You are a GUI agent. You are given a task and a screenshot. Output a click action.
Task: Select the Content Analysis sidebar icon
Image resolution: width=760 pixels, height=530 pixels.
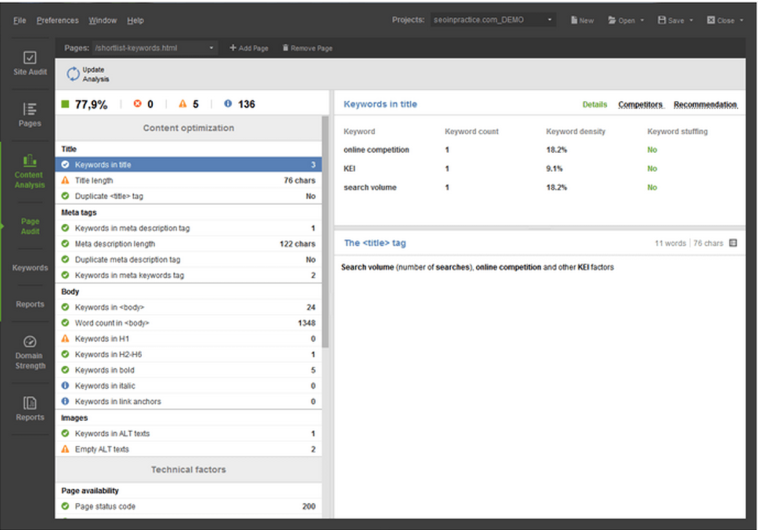click(x=30, y=161)
